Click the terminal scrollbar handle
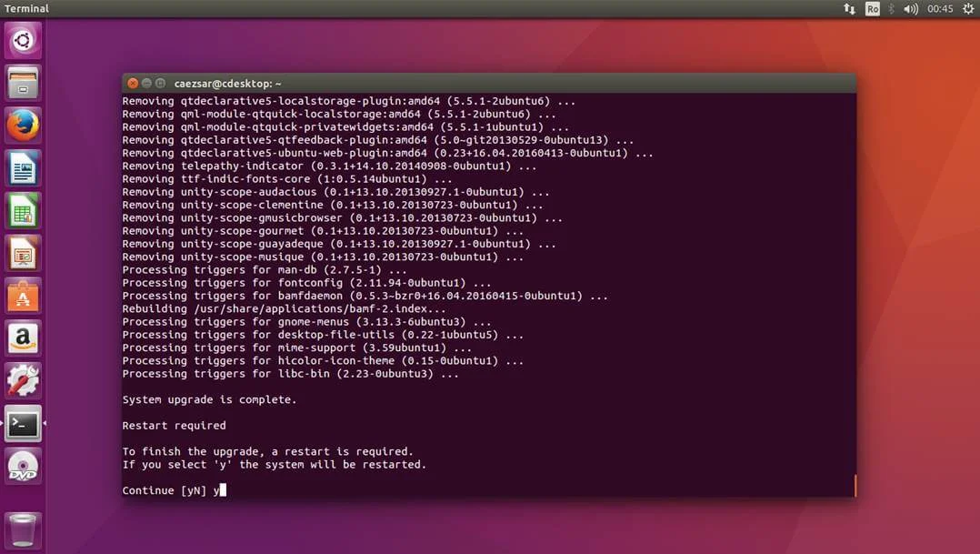This screenshot has height=554, width=980. coord(855,485)
